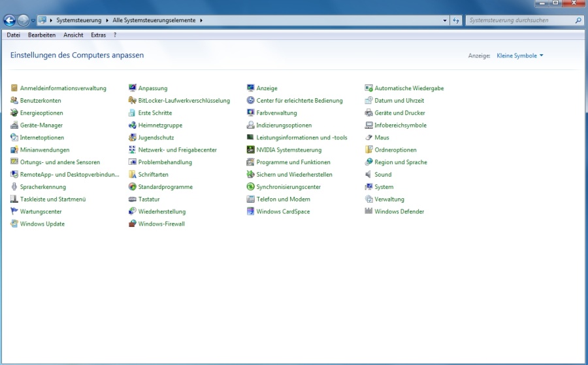This screenshot has height=365, width=588.
Task: Click the Standardprogramme icon
Action: (x=133, y=187)
